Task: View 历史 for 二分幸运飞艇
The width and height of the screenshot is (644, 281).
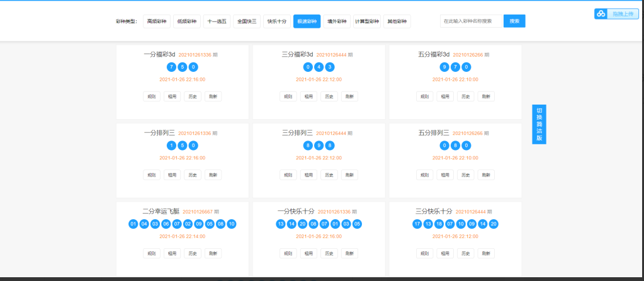Action: coord(193,253)
